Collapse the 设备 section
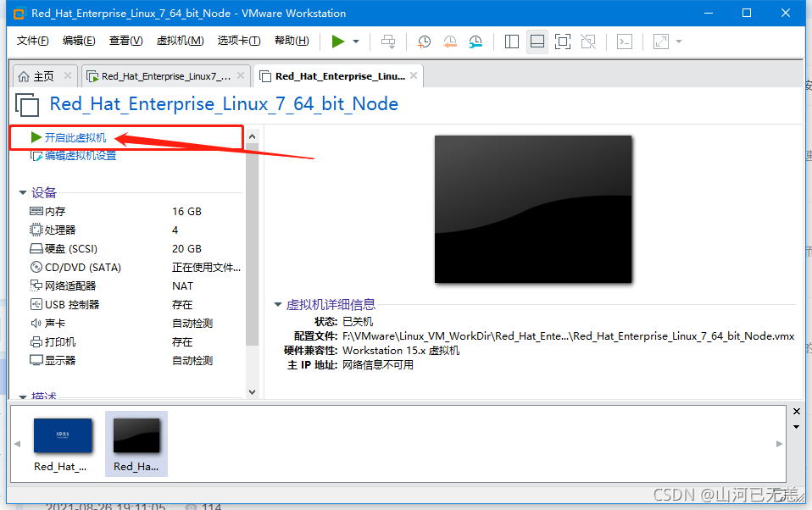Screen dimensions: 812x510 (x=23, y=192)
